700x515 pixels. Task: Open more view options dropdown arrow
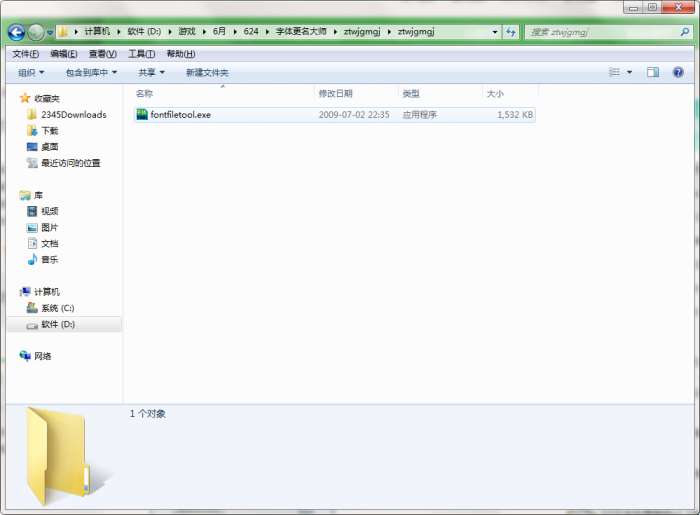pyautogui.click(x=629, y=72)
